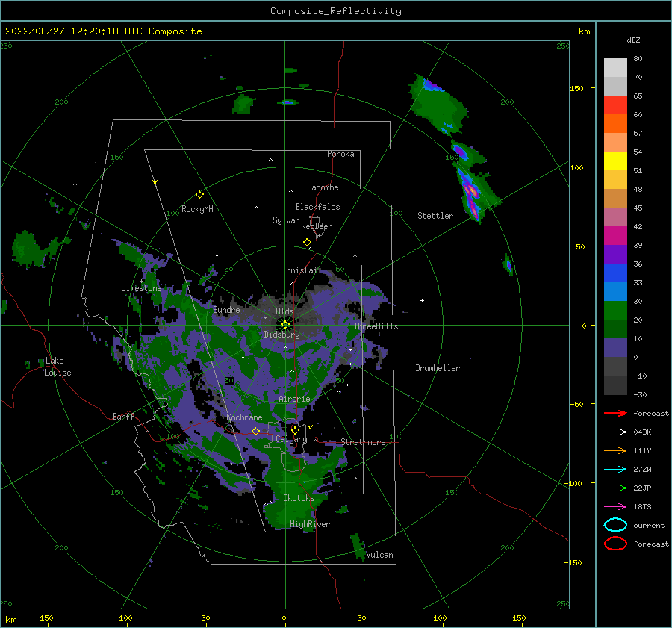Click the Airdrie city label
The width and height of the screenshot is (672, 628).
pyautogui.click(x=294, y=399)
